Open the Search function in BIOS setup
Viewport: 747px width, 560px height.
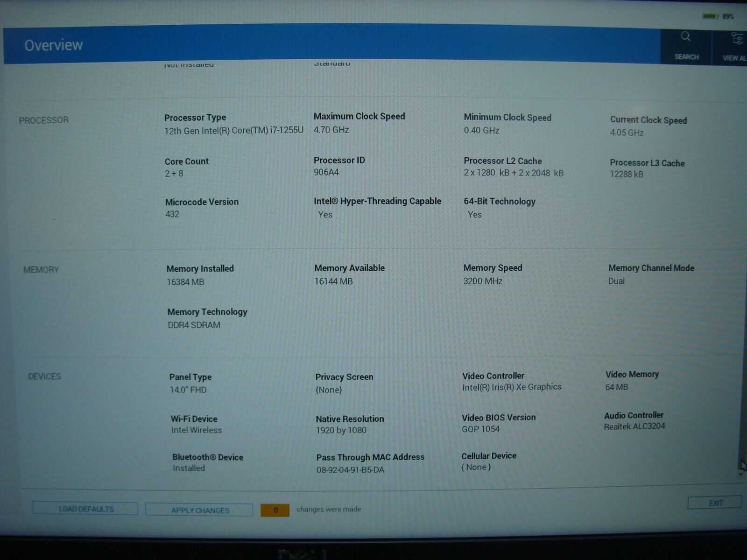coord(686,45)
